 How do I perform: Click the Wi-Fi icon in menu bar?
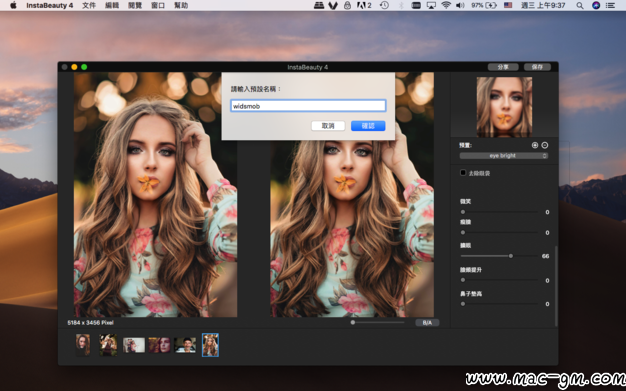pyautogui.click(x=446, y=5)
